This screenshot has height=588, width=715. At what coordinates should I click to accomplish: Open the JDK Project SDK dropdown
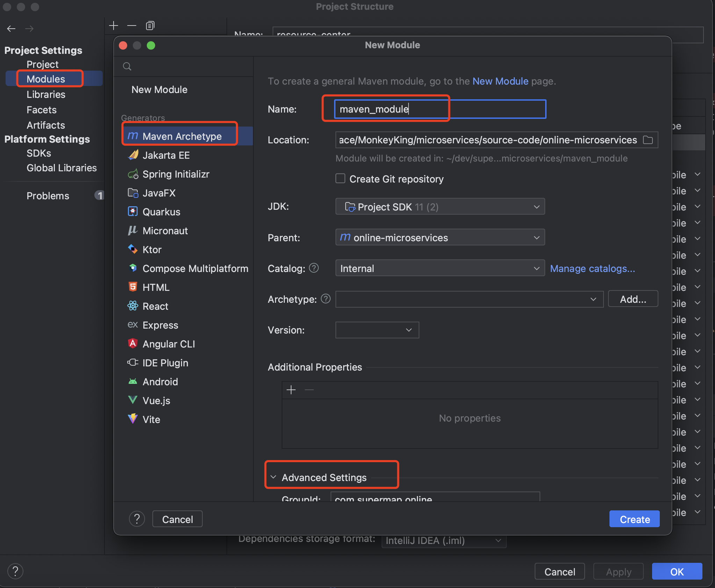pyautogui.click(x=440, y=207)
